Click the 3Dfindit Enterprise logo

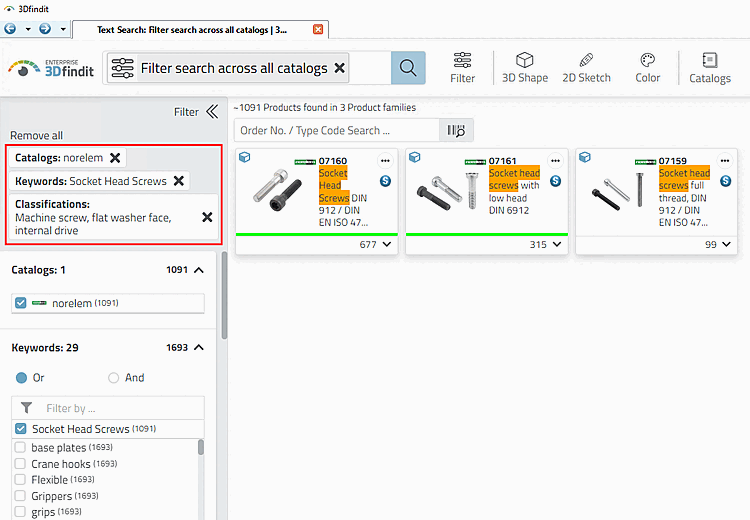pyautogui.click(x=51, y=68)
